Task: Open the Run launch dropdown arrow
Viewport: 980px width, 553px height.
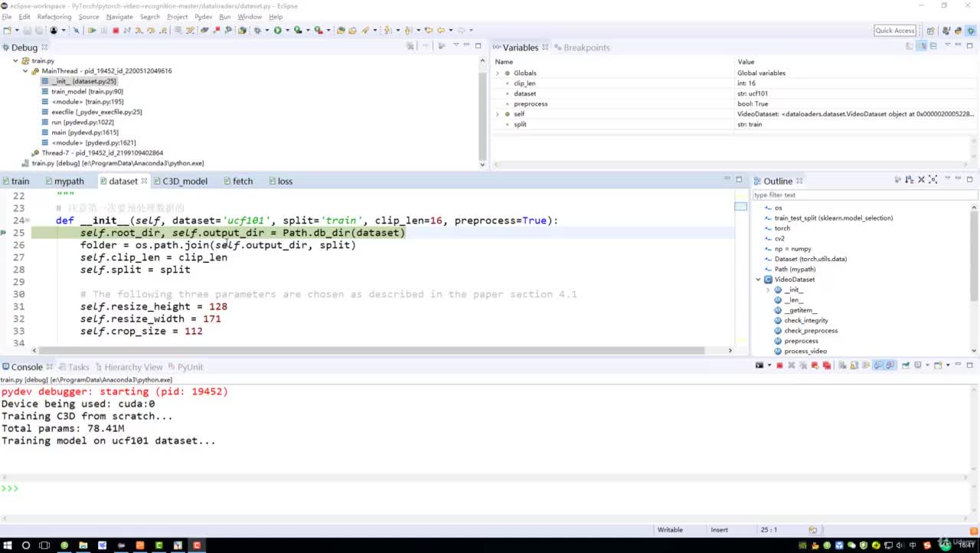Action: (x=287, y=31)
